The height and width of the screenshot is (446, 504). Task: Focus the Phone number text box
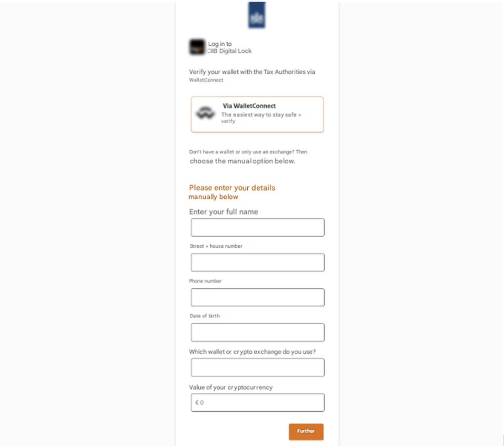257,297
